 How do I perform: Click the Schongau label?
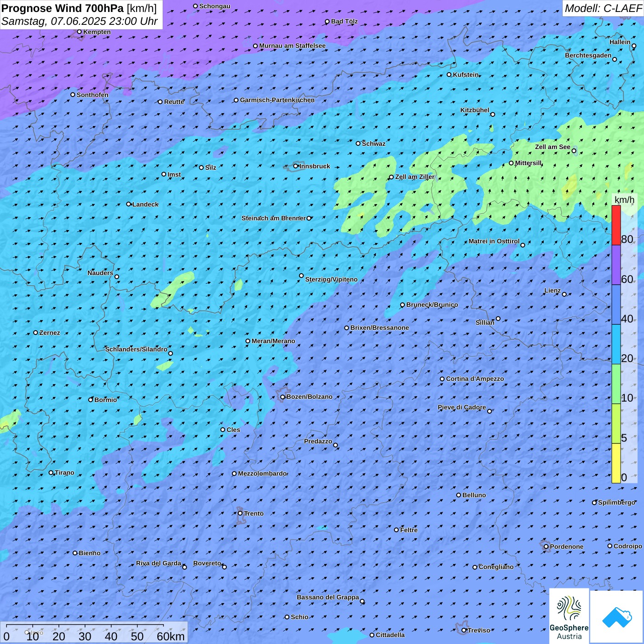(214, 6)
